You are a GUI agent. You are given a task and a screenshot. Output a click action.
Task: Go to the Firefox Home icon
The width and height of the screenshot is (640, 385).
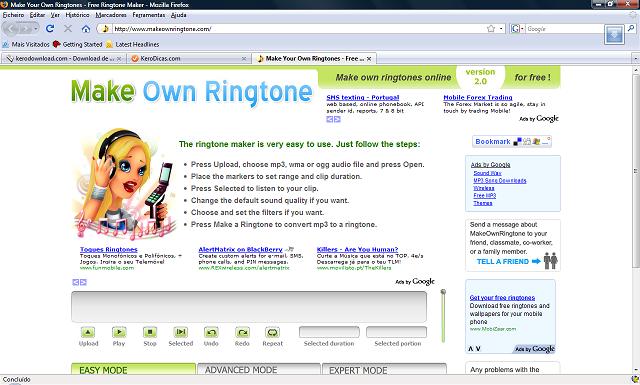(86, 29)
